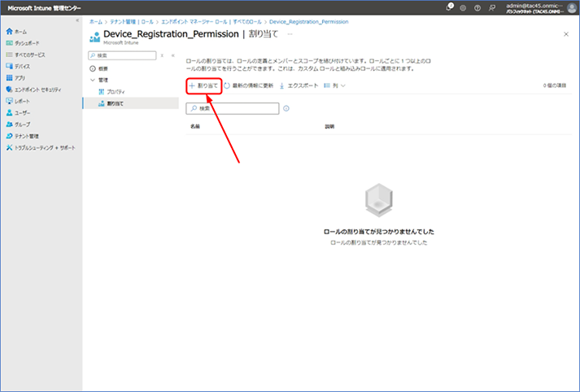Open the more options ellipsis by title

pos(290,34)
